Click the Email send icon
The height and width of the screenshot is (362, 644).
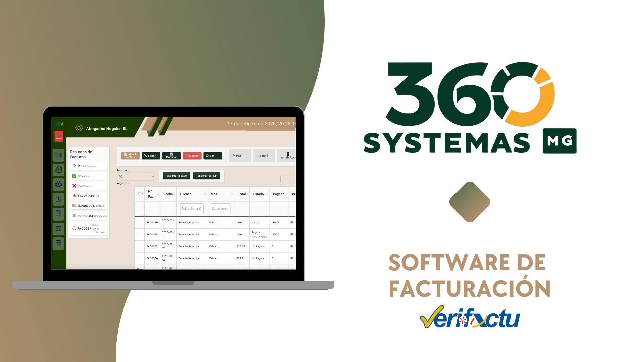(262, 156)
